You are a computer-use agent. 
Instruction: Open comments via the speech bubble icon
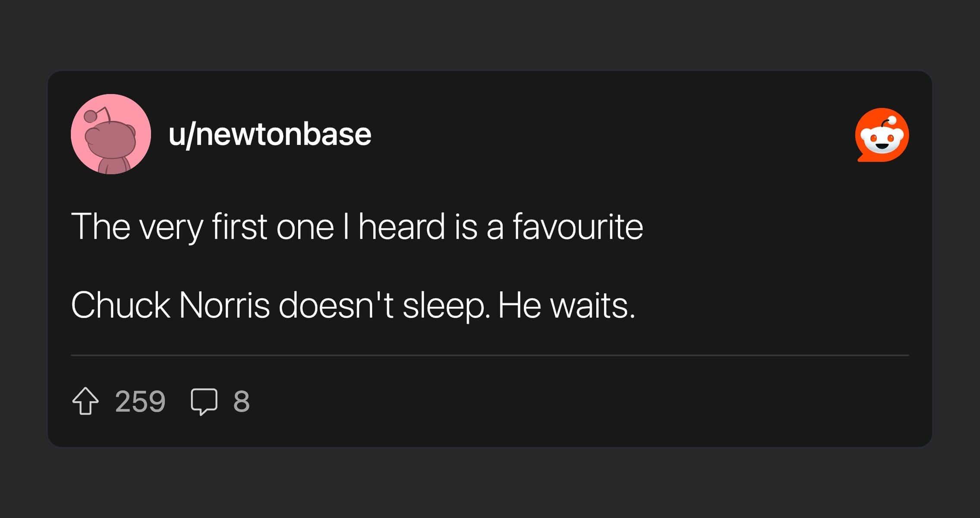204,401
